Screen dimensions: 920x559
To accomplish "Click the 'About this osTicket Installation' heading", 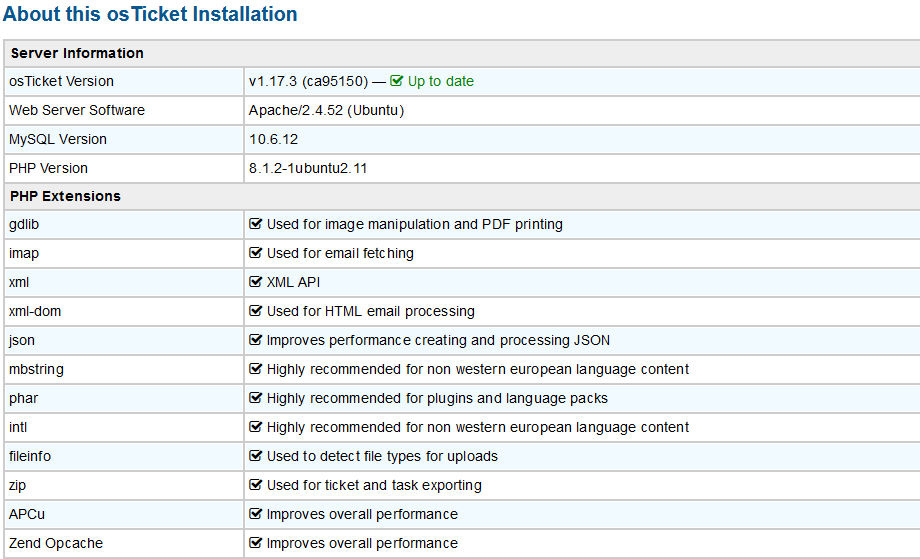I will (x=150, y=14).
